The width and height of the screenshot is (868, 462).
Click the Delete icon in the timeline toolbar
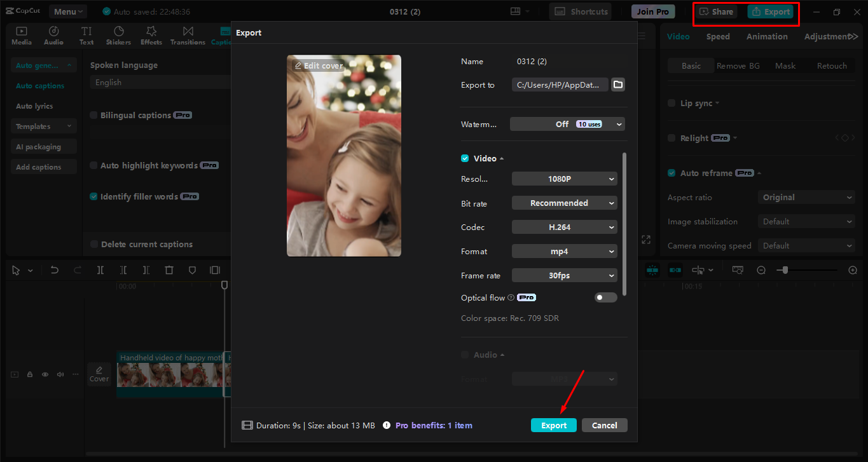point(169,270)
